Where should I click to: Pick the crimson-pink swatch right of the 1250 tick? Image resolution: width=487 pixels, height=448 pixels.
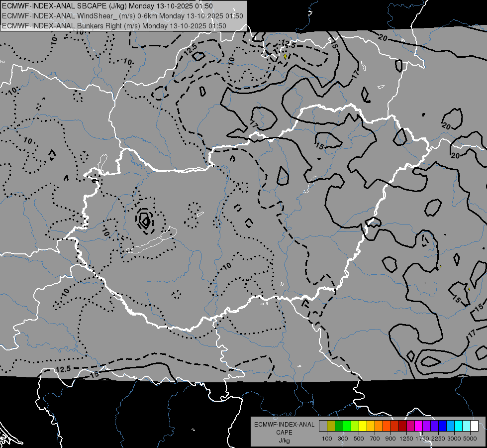pyautogui.click(x=410, y=426)
